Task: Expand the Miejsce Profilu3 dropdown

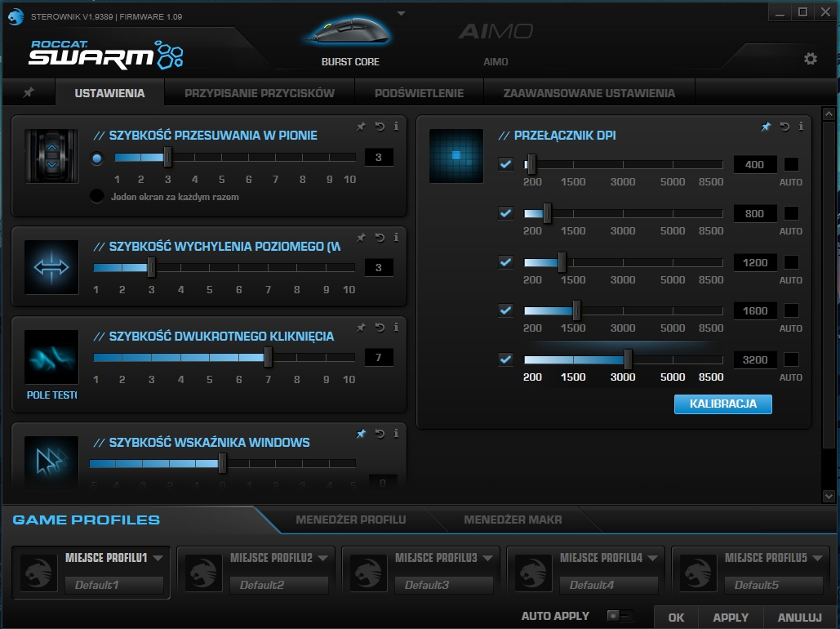Action: coord(488,558)
